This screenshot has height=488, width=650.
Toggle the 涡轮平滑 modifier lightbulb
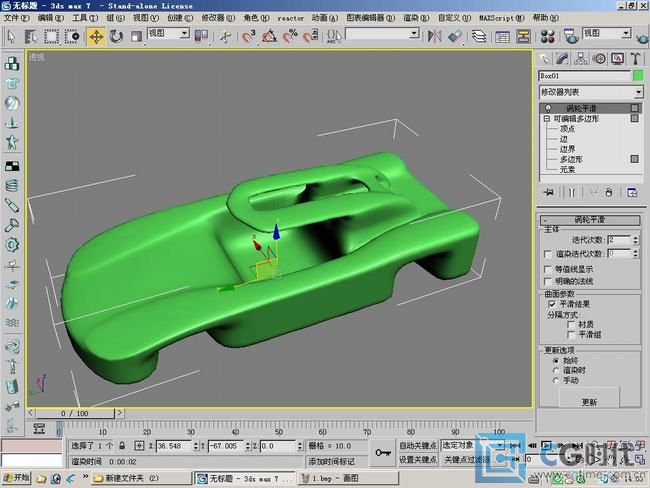[548, 108]
